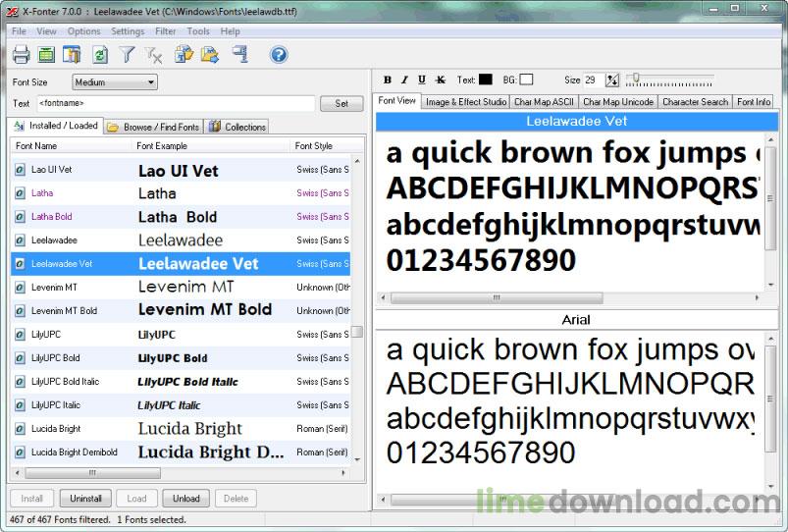Toggle Underline formatting for preview text
This screenshot has width=788, height=532.
click(422, 80)
